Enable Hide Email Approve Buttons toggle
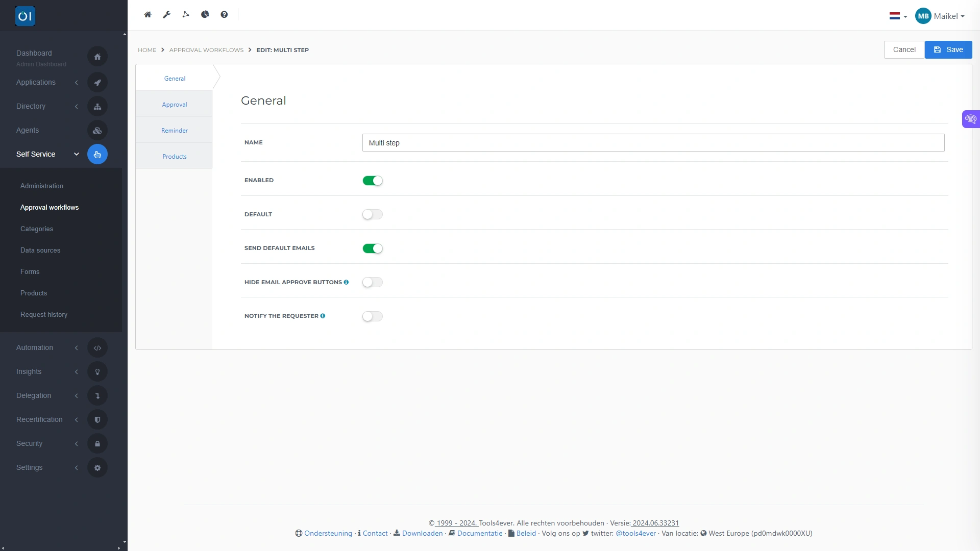This screenshot has height=551, width=980. pos(373,282)
